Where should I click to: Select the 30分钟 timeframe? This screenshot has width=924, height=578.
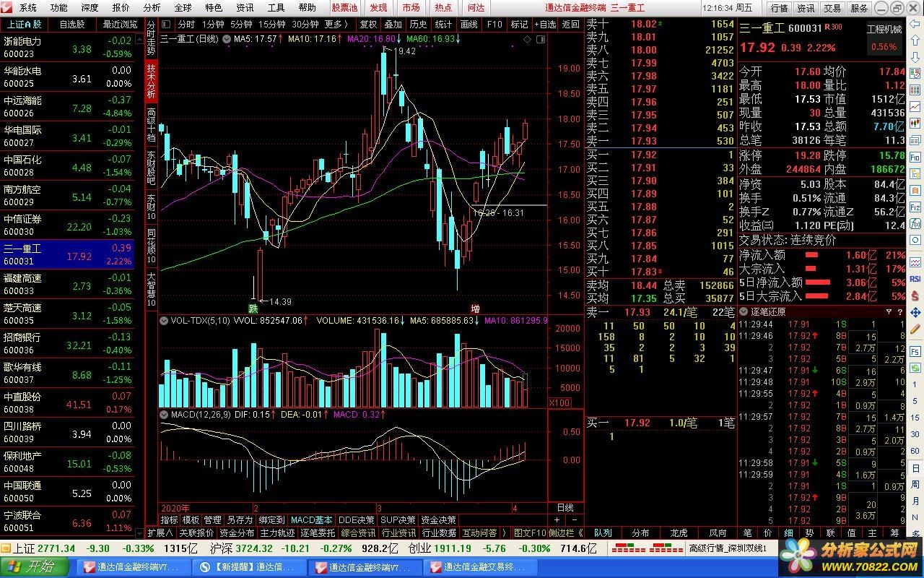click(305, 25)
